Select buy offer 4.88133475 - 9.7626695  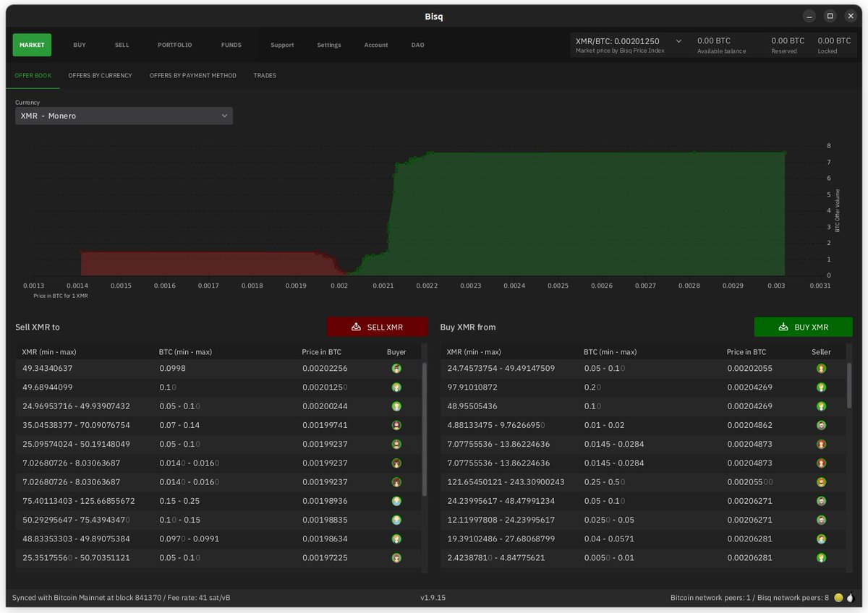(643, 425)
